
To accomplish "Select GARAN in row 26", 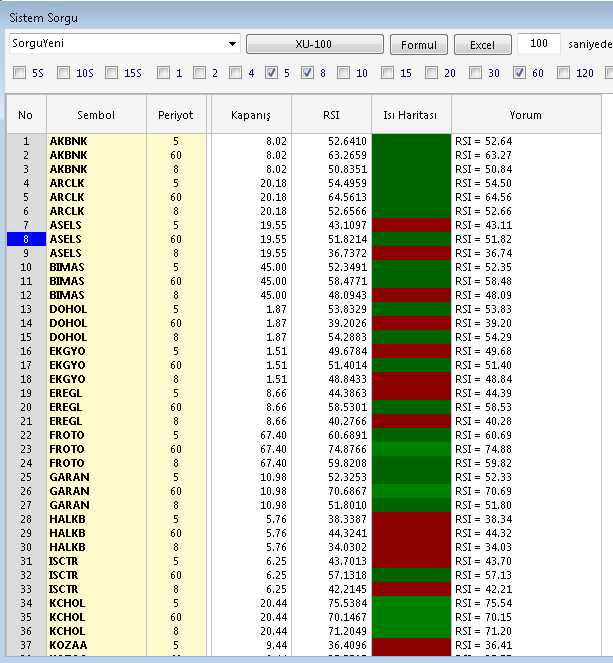I will [69, 491].
